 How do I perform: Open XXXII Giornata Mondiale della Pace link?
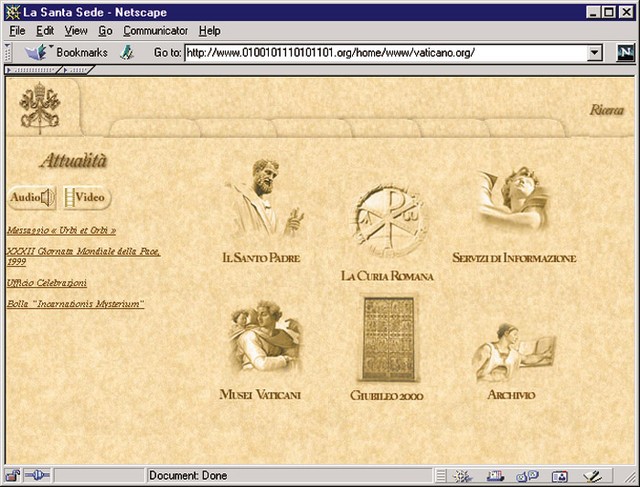tap(83, 256)
